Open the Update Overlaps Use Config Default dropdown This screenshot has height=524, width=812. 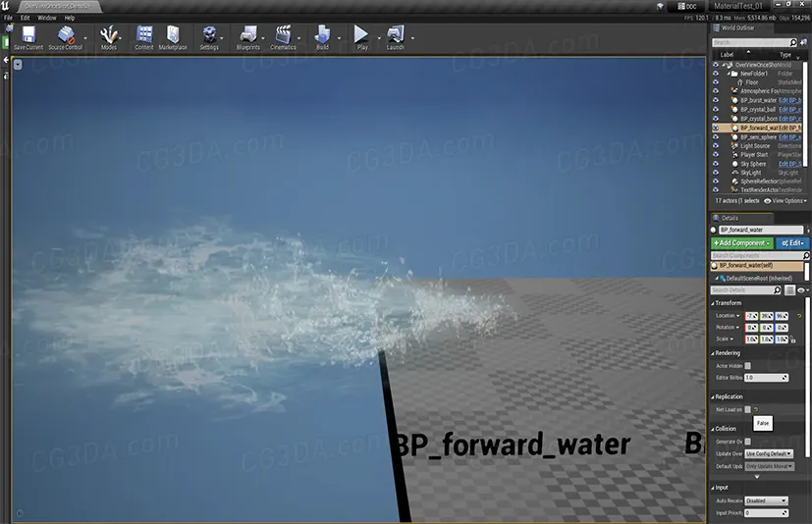tap(769, 453)
